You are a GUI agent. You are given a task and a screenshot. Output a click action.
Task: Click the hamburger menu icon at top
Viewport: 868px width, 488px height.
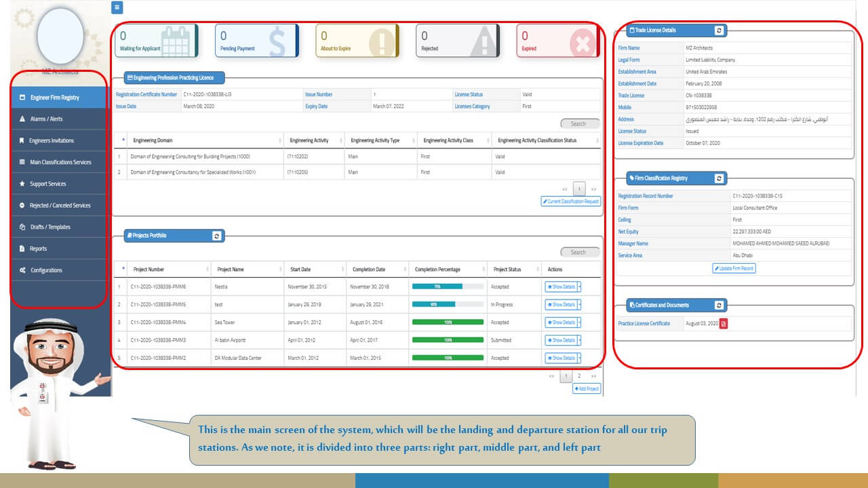[x=117, y=7]
